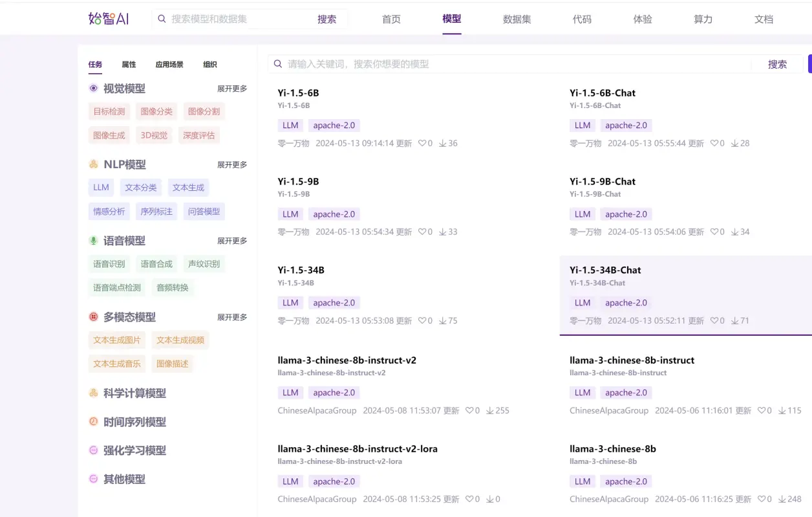The width and height of the screenshot is (812, 517).
Task: Click the 科学计算模型 icon
Action: [94, 393]
